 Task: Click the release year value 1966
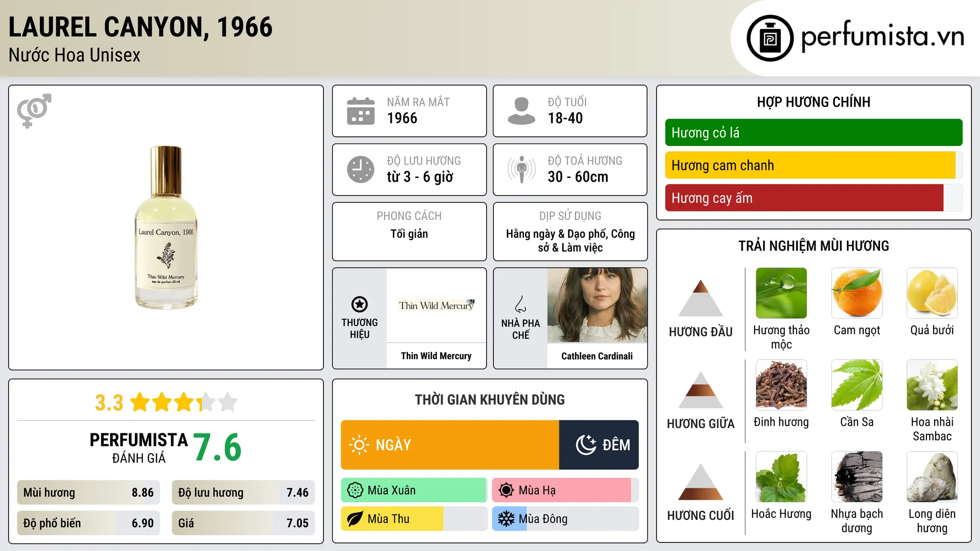pos(402,118)
